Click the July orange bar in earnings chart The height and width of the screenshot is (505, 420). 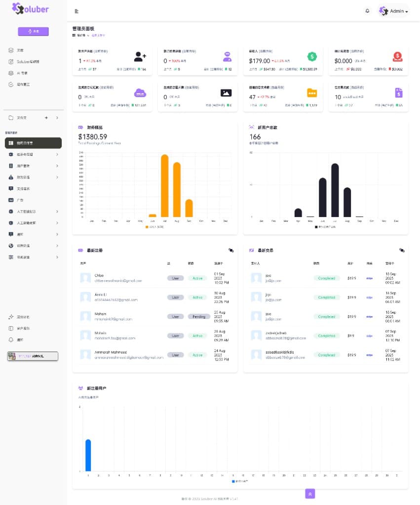(x=165, y=186)
